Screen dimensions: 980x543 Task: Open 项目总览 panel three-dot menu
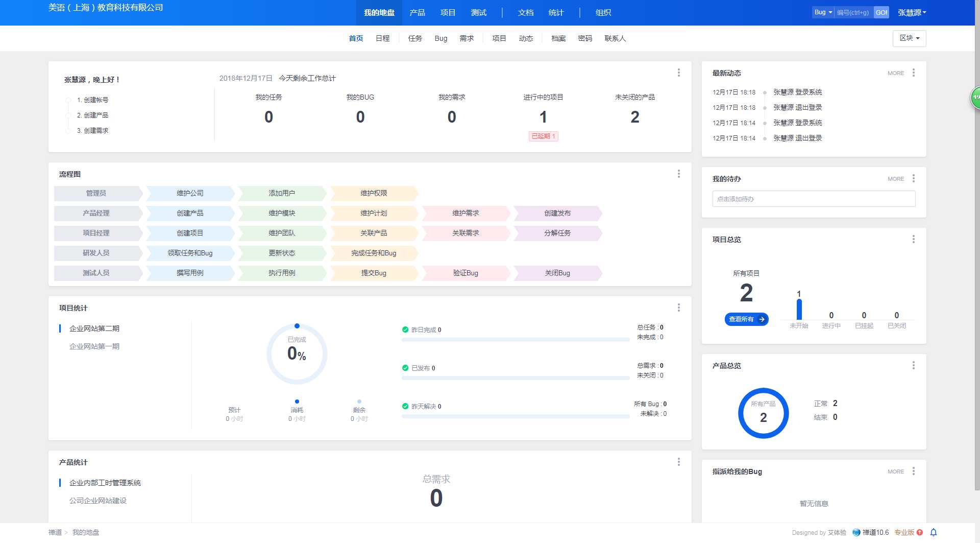913,239
